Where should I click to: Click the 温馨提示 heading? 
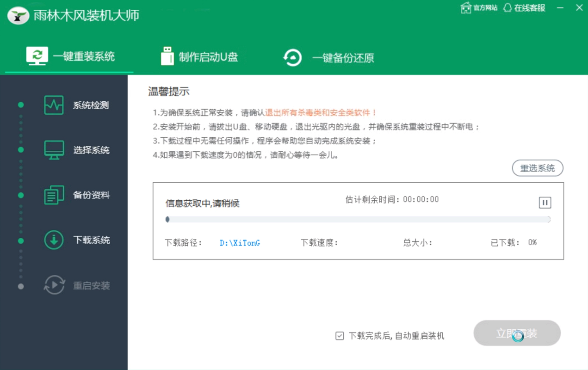169,91
